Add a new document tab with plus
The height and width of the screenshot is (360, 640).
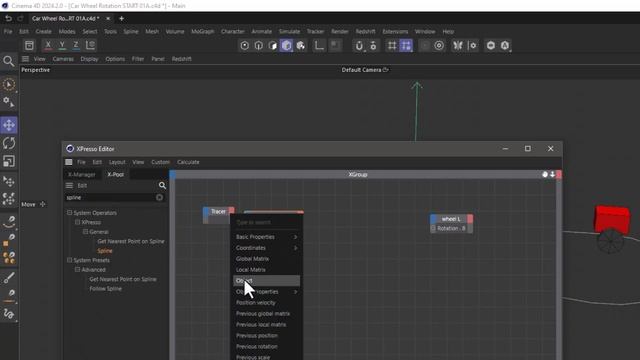121,18
